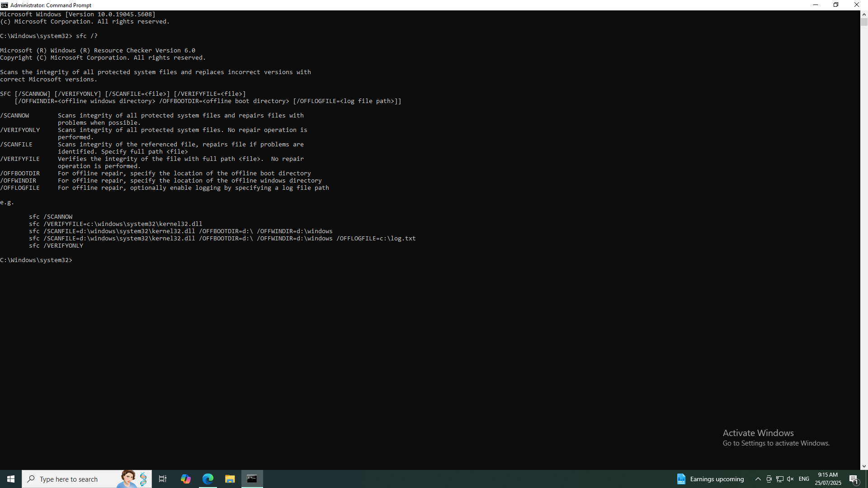Open the Action Center notifications icon

854,479
